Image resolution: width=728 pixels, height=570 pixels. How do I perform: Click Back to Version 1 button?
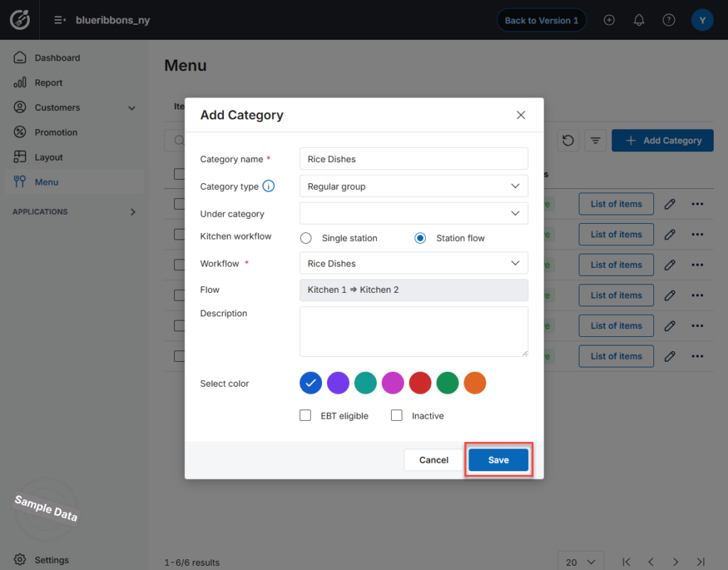point(541,20)
